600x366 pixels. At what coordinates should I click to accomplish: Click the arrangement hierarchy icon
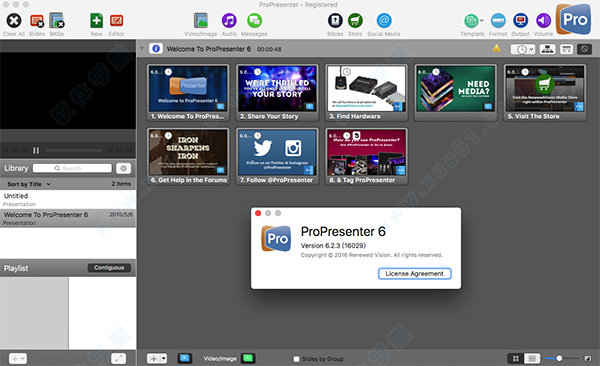[548, 49]
